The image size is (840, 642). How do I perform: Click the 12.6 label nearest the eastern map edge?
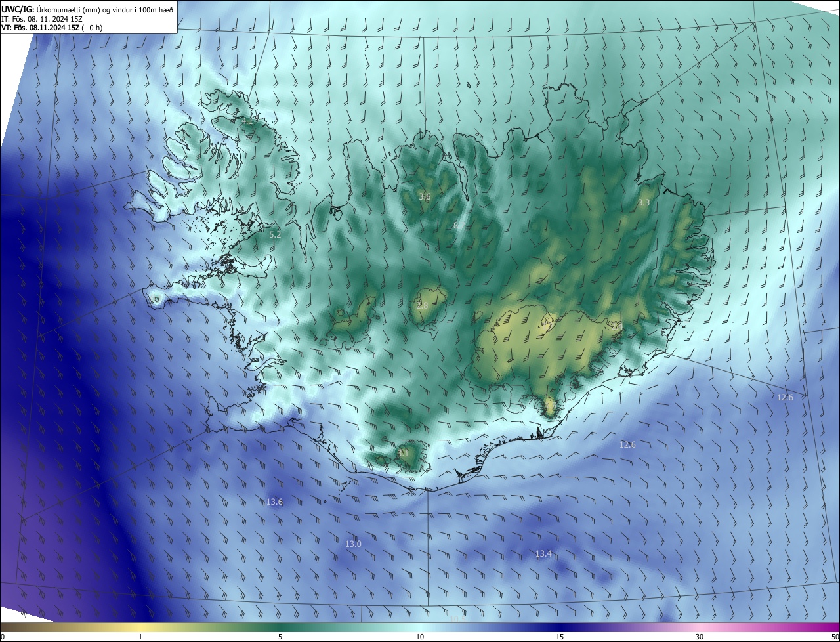[x=785, y=398]
